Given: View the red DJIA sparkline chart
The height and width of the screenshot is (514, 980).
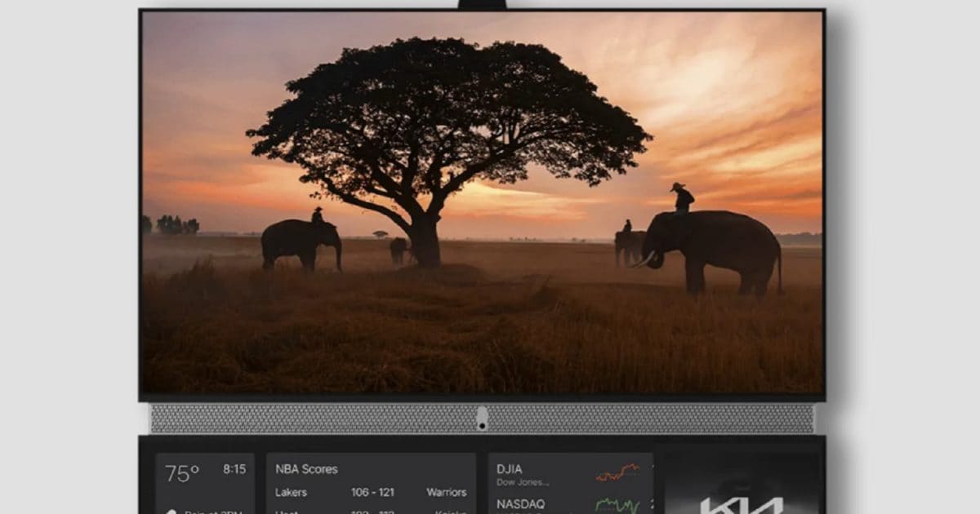Looking at the screenshot, I should (x=617, y=472).
